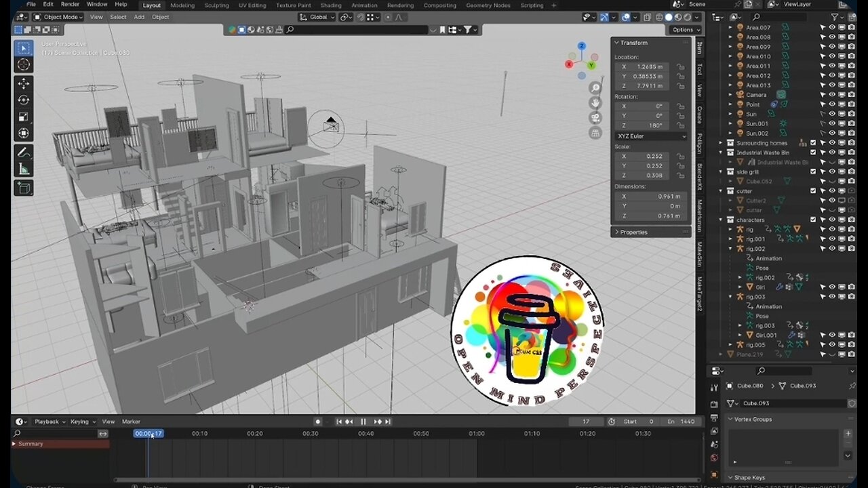Click the current frame number field

click(x=586, y=422)
